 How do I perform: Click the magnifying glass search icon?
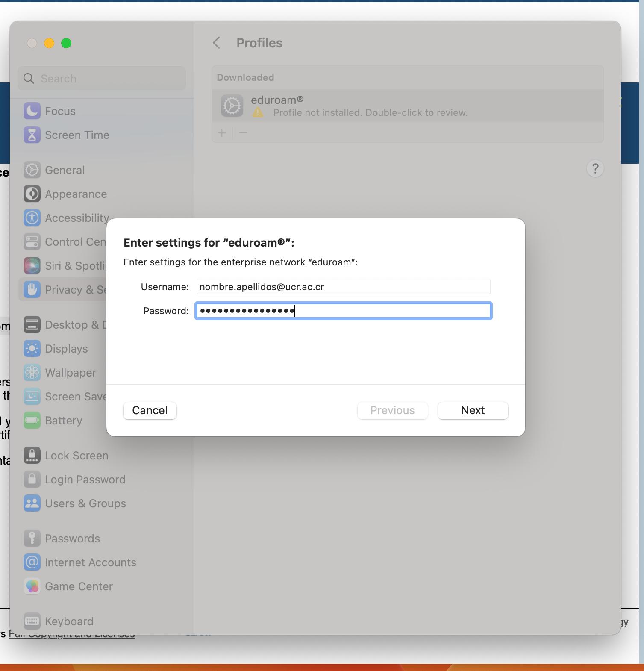(29, 78)
